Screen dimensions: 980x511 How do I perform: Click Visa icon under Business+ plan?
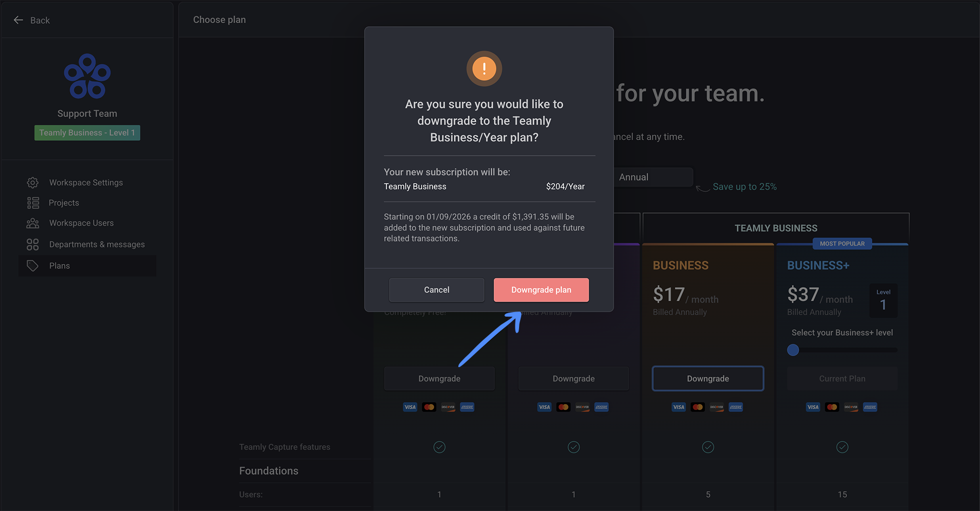pyautogui.click(x=813, y=407)
